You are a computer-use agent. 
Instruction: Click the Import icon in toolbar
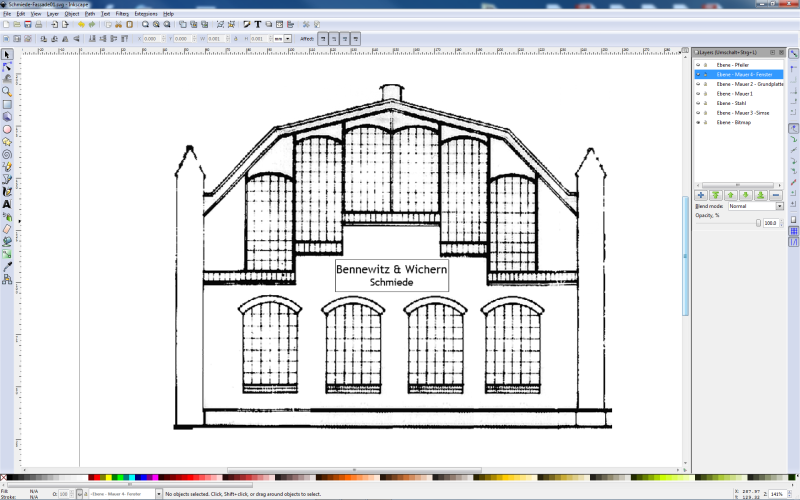[55, 24]
